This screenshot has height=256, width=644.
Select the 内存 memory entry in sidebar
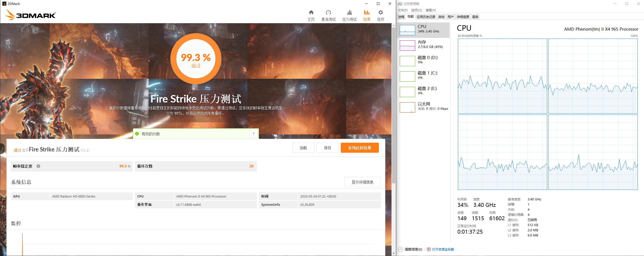[424, 46]
